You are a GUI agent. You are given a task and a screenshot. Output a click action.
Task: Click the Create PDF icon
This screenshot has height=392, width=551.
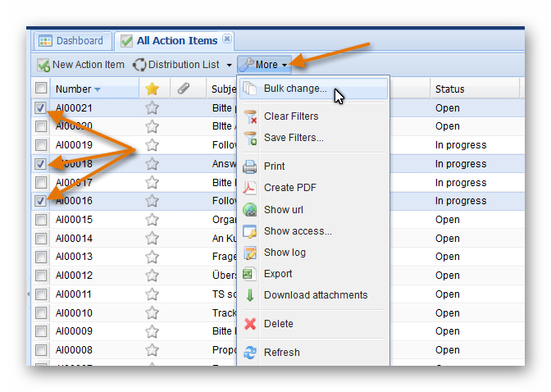click(250, 188)
